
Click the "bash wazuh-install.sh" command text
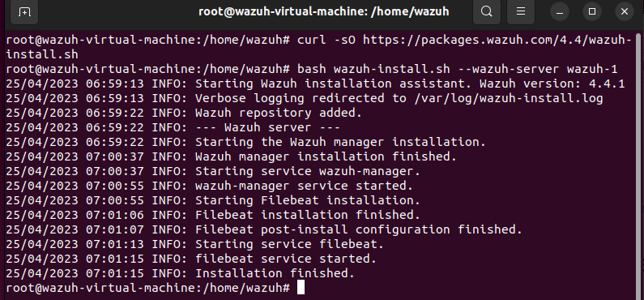pyautogui.click(x=373, y=69)
